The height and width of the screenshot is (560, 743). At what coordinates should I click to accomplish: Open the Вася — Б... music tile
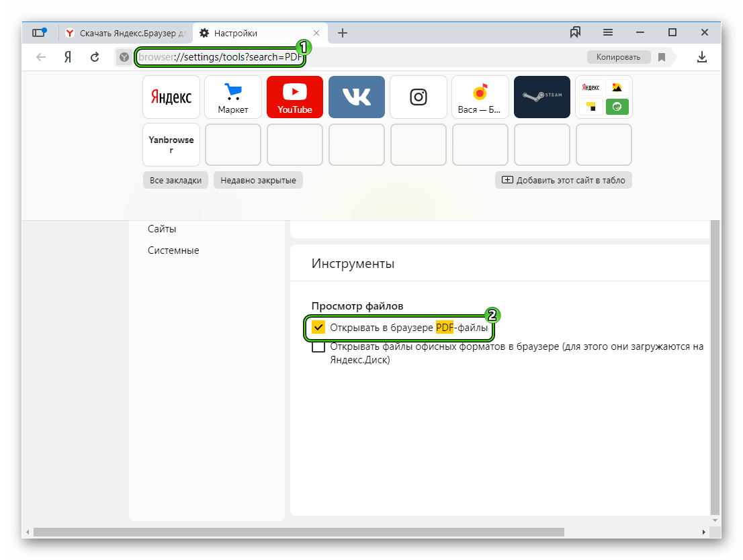click(x=480, y=97)
